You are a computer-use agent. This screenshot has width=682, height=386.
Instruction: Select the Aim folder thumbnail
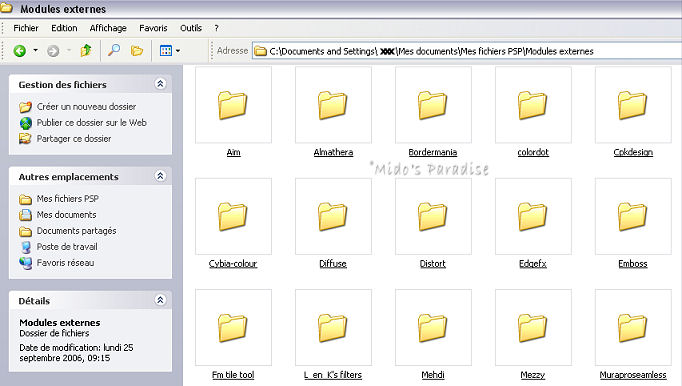[x=233, y=105]
